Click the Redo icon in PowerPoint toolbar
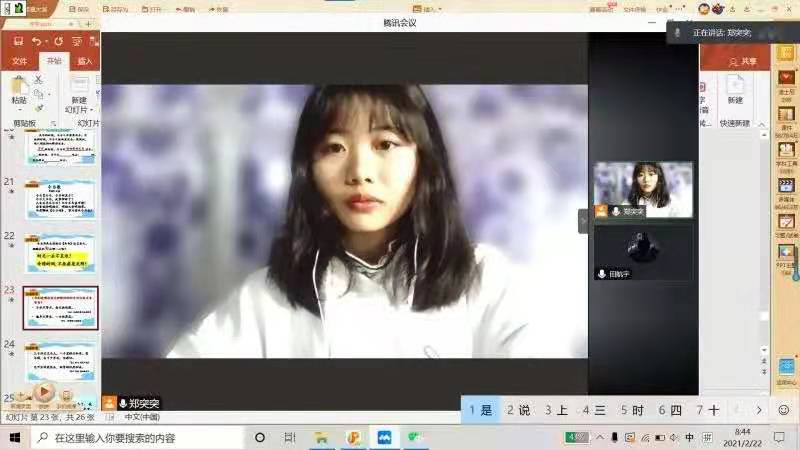Image resolution: width=800 pixels, height=450 pixels. pos(58,41)
